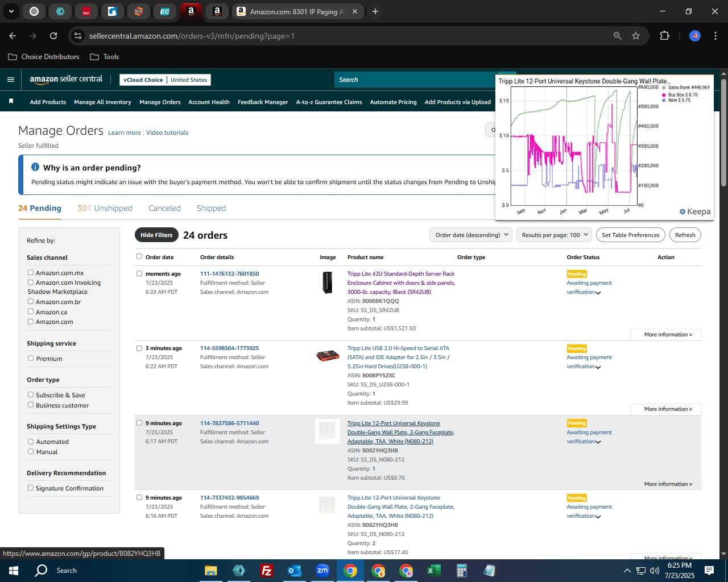
Task: Click the Amazon Seller Central logo
Action: click(66, 80)
